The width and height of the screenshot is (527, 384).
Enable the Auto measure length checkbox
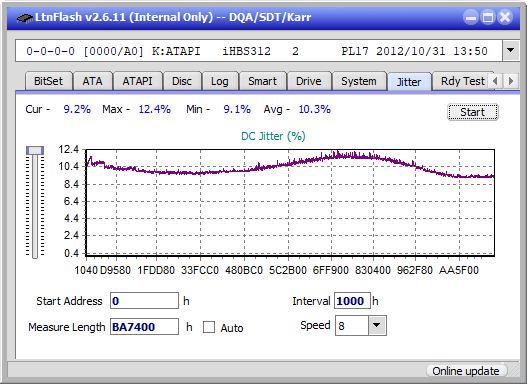[x=209, y=327]
